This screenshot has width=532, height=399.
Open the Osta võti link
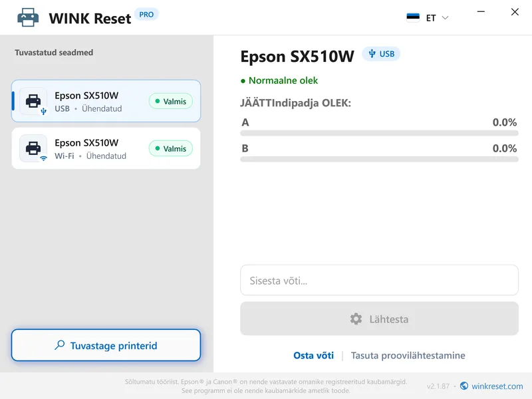pyautogui.click(x=313, y=355)
